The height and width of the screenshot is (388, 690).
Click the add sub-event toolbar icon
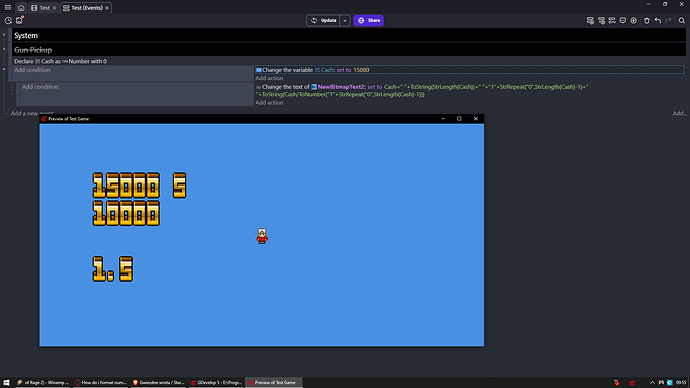pyautogui.click(x=601, y=20)
